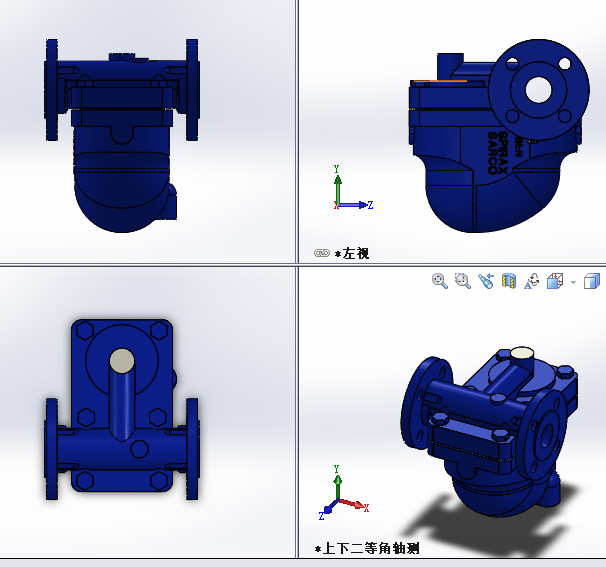Go back to Previous View
The image size is (606, 567).
point(486,281)
